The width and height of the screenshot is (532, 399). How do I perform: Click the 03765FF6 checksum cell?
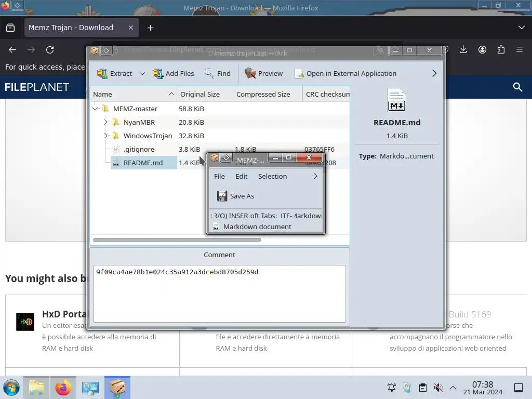click(x=320, y=149)
